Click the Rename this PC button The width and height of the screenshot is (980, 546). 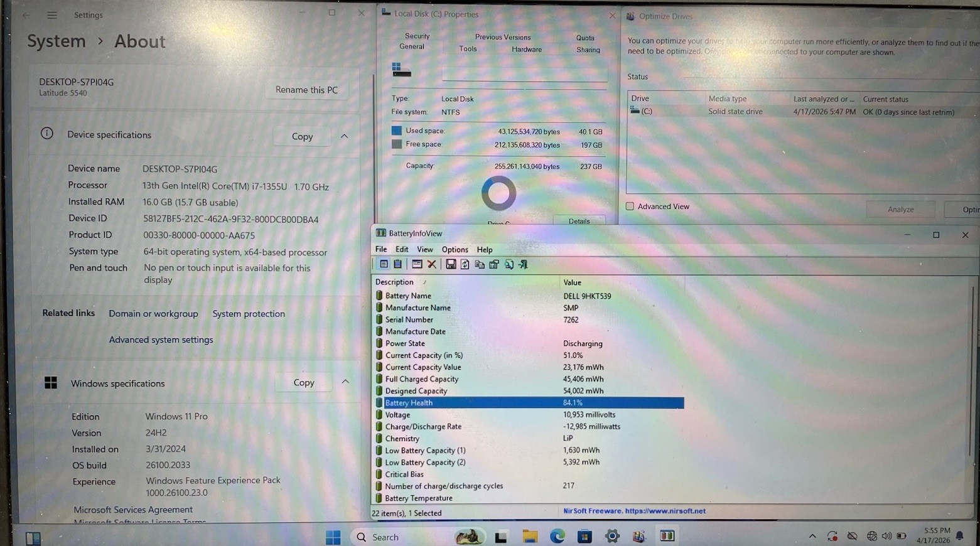pos(306,90)
